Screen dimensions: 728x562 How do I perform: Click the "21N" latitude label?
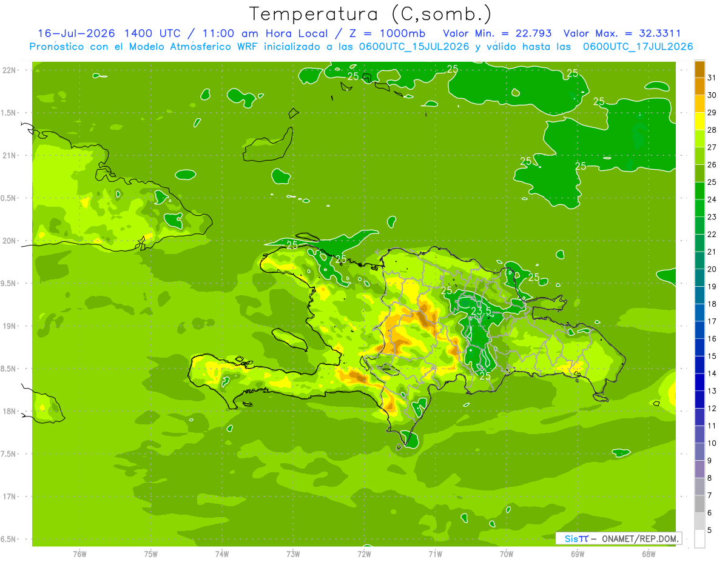(x=10, y=156)
